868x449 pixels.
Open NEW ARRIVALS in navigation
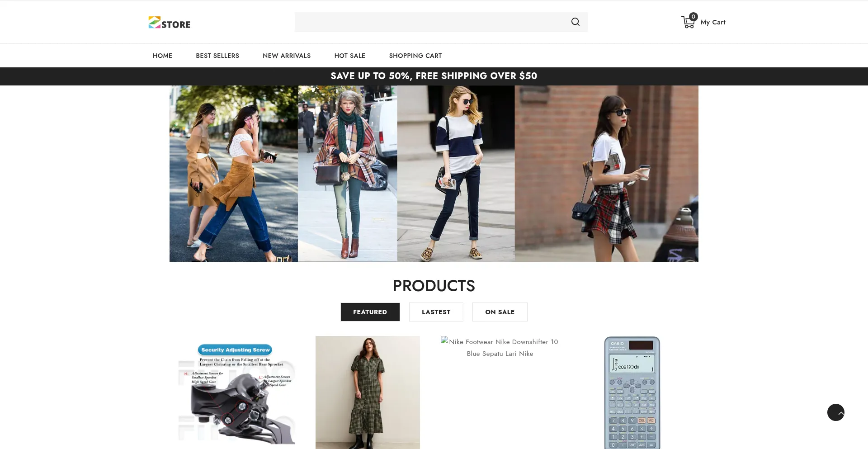tap(287, 56)
